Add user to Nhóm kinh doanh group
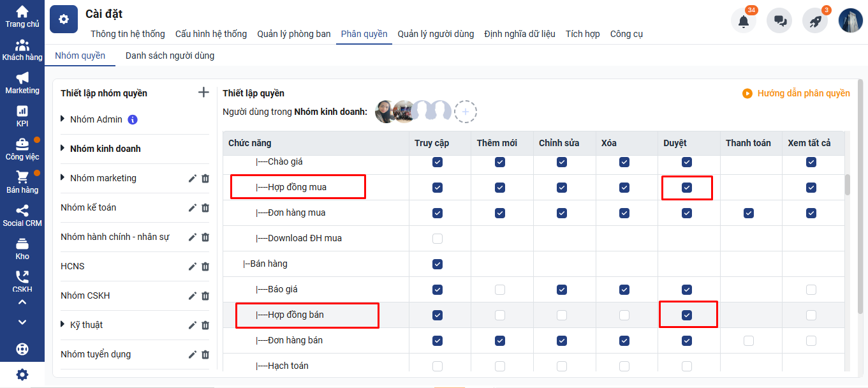Image resolution: width=868 pixels, height=388 pixels. pos(466,112)
